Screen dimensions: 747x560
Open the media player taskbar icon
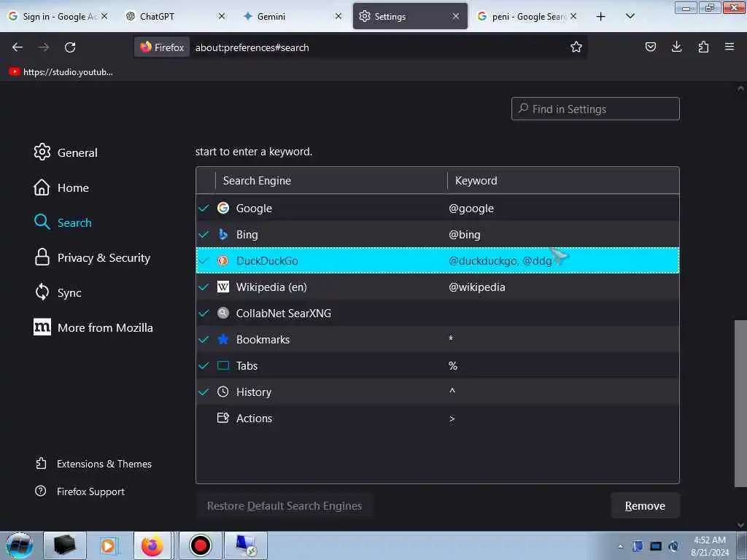coord(109,545)
